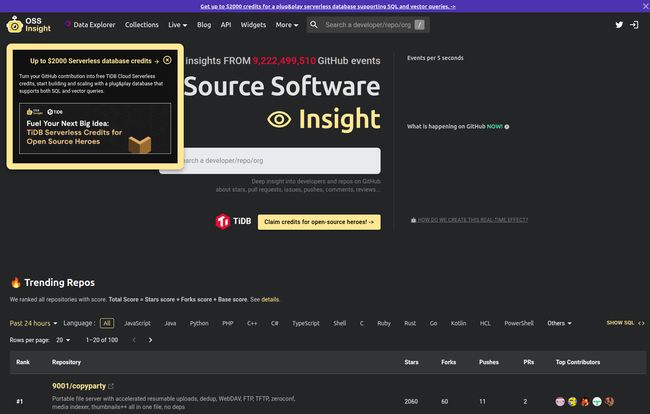Viewport: 650px width, 414px height.
Task: Open the API page
Action: click(x=226, y=25)
